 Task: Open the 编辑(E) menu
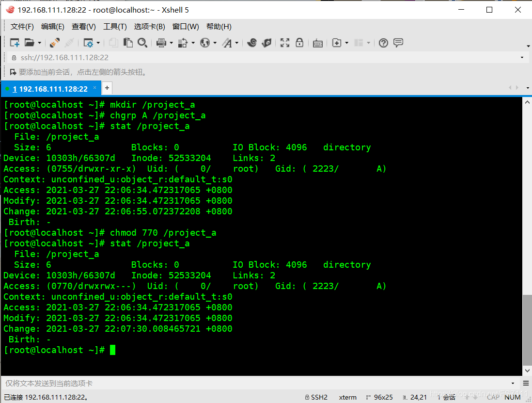[53, 27]
